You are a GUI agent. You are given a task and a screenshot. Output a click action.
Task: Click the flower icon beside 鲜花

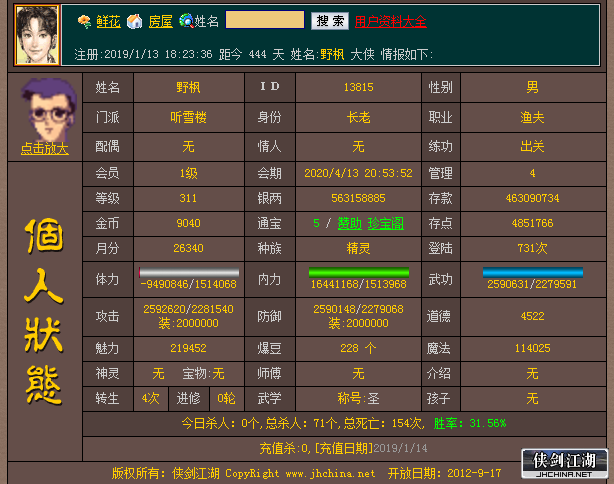click(84, 21)
